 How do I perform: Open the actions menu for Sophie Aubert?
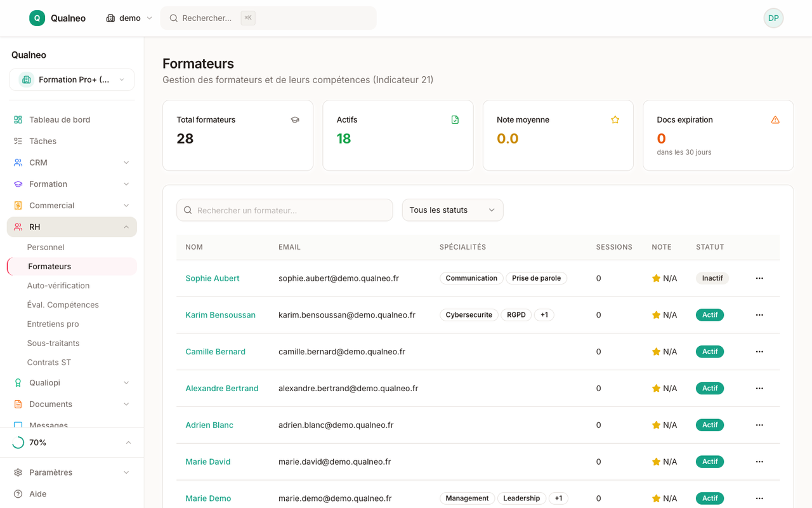759,278
